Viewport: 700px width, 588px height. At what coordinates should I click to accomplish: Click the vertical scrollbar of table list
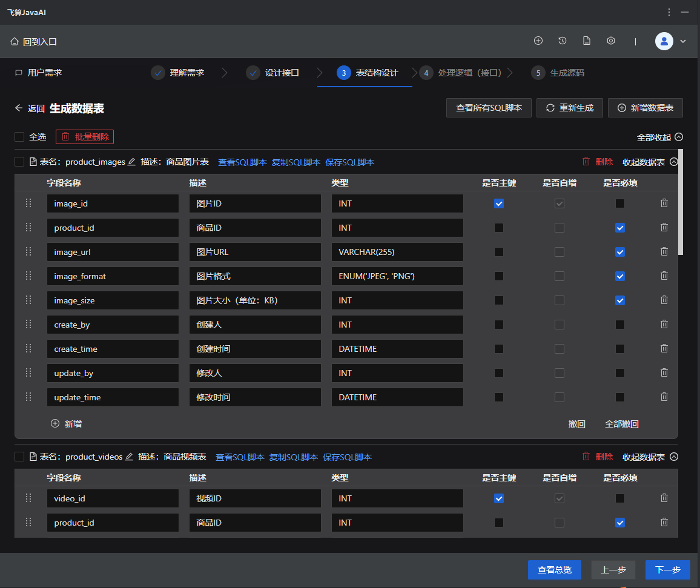click(681, 202)
